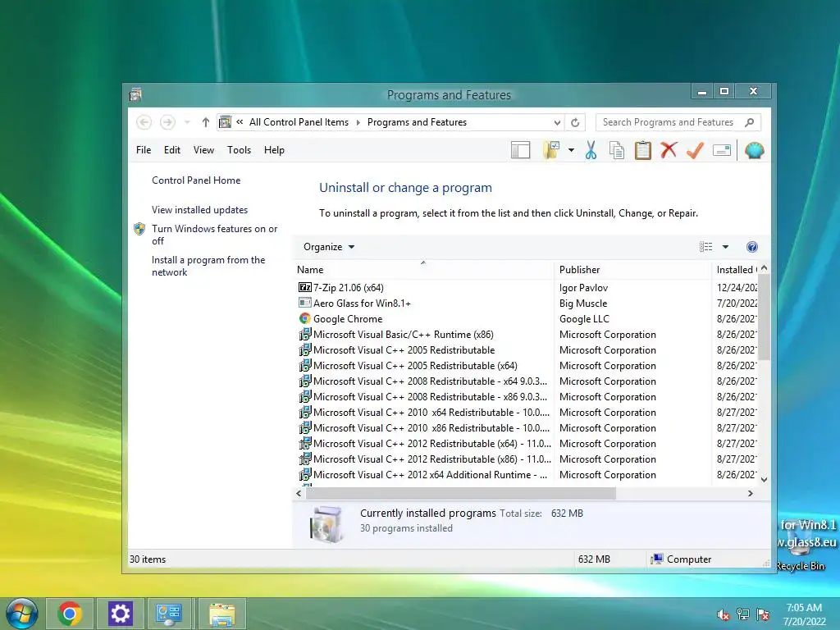
Task: Click the muted volume tray icon
Action: click(x=723, y=614)
